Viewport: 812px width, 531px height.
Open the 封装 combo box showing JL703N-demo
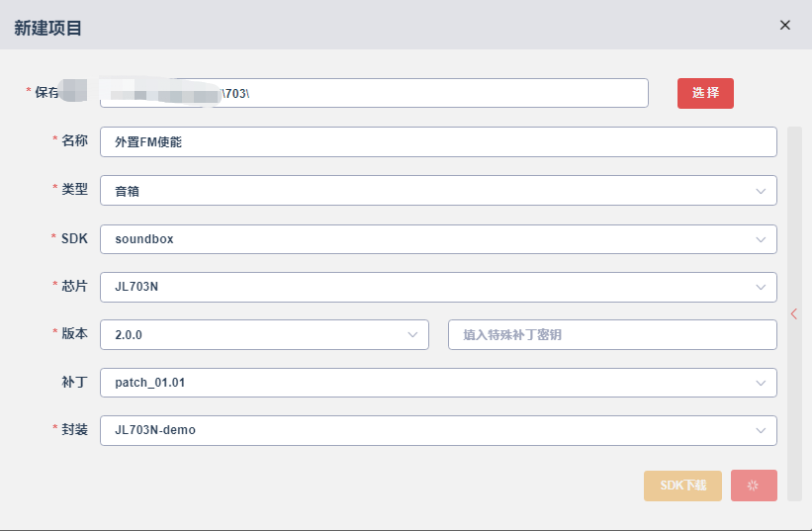438,430
